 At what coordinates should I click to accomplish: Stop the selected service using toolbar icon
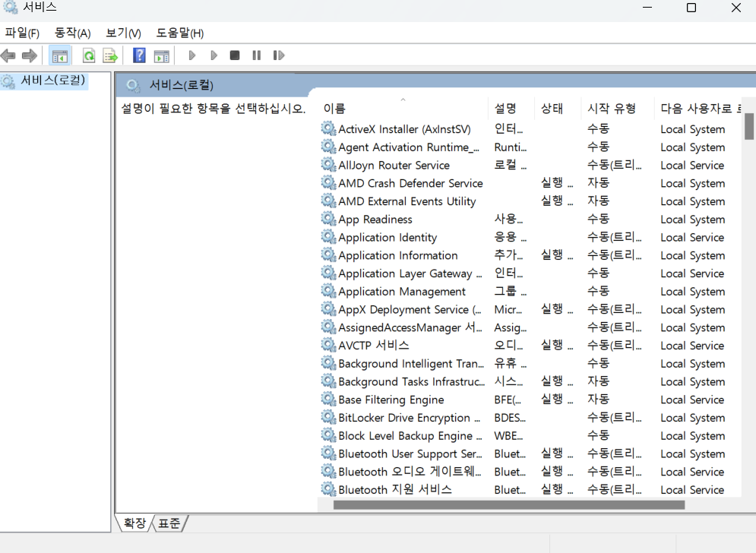(x=235, y=55)
